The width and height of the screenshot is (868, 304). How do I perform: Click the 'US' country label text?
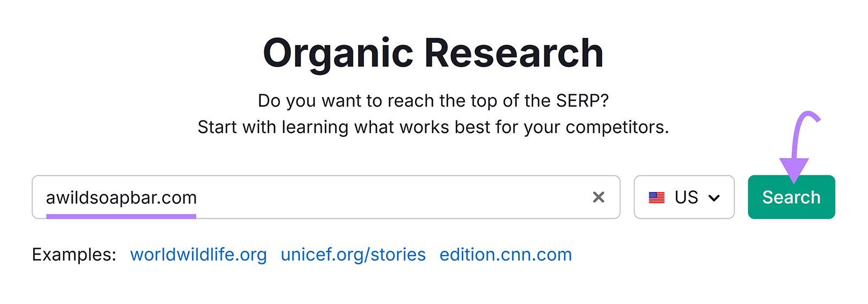click(x=686, y=197)
